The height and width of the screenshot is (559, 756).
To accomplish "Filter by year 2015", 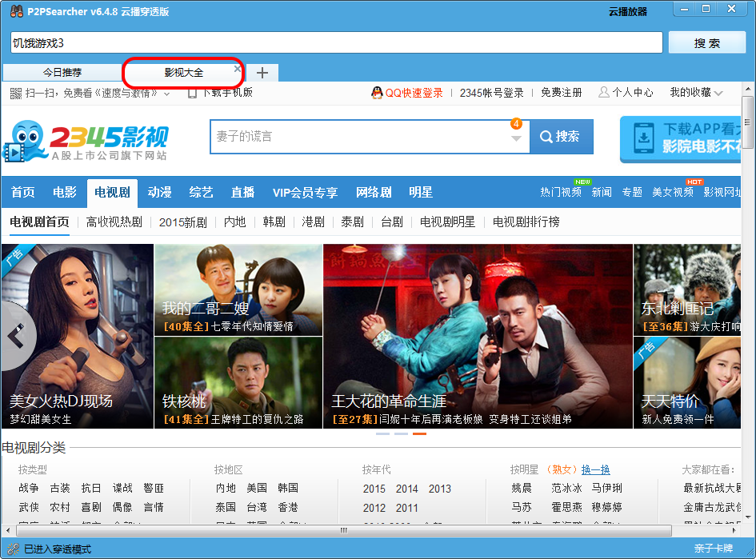I will pos(374,489).
